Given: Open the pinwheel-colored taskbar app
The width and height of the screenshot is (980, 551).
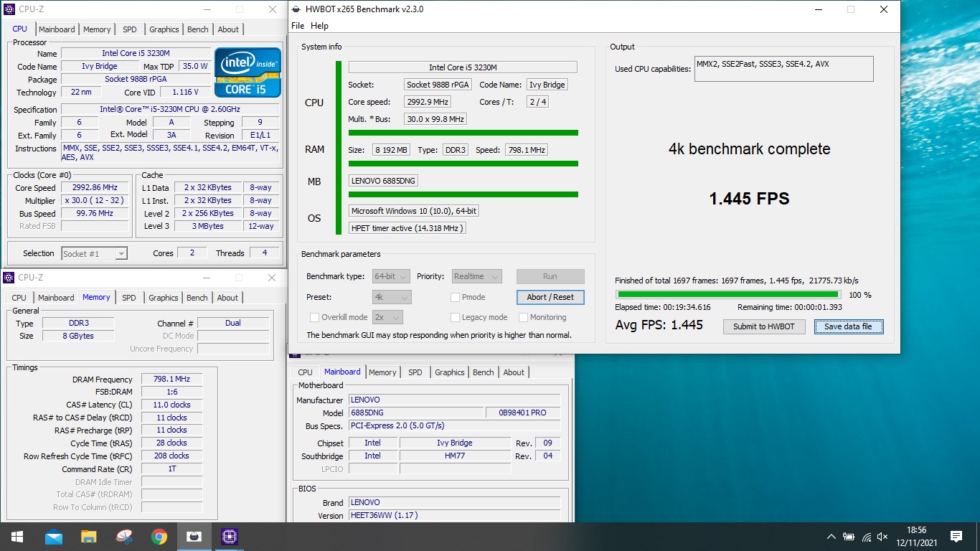Looking at the screenshot, I should [x=123, y=537].
